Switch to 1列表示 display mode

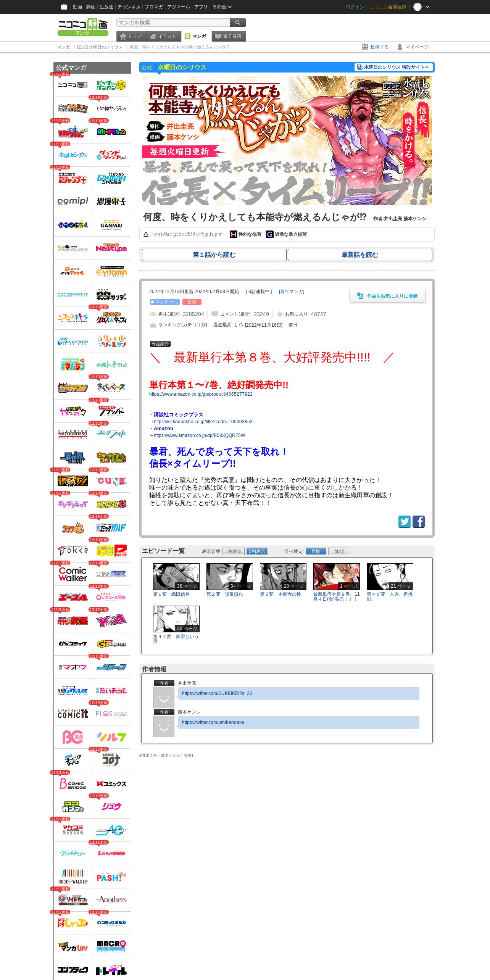tap(234, 551)
